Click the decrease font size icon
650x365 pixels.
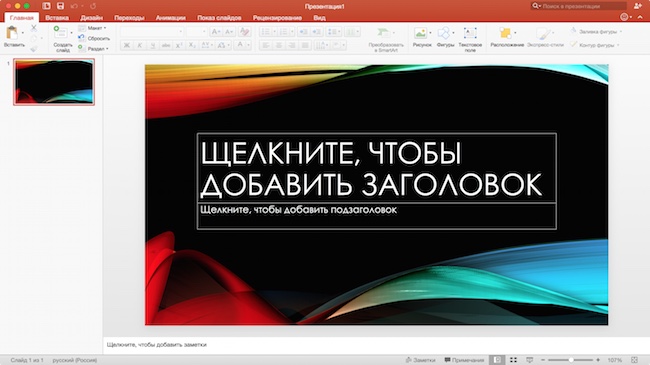[x=229, y=32]
